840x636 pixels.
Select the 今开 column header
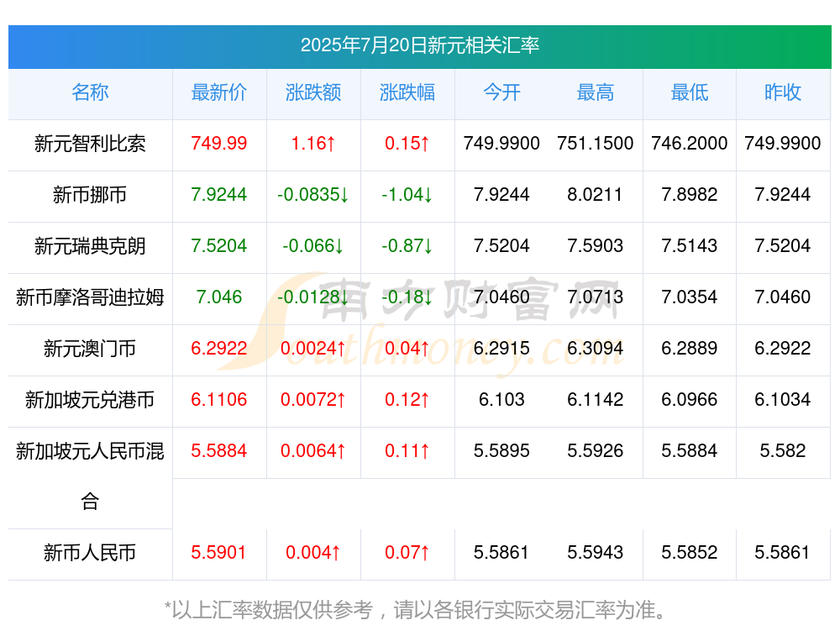501,92
